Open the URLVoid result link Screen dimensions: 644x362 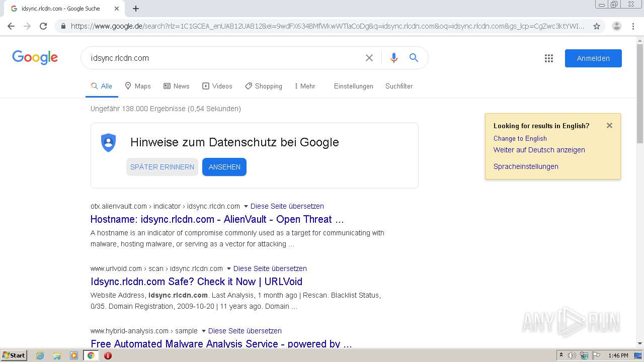(x=197, y=282)
